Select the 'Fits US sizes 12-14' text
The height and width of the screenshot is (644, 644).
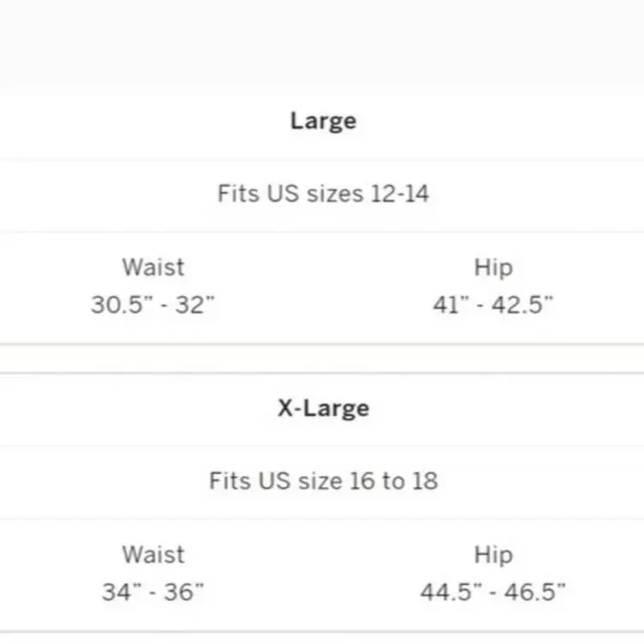tap(323, 194)
